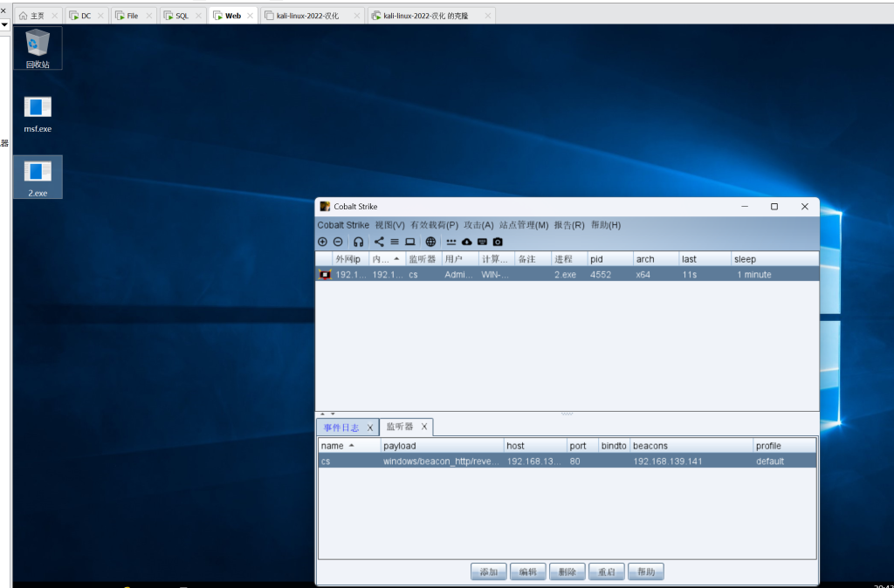Click the globe icon in Cobalt Strike toolbar
Viewport: 894px width, 588px height.
[430, 242]
